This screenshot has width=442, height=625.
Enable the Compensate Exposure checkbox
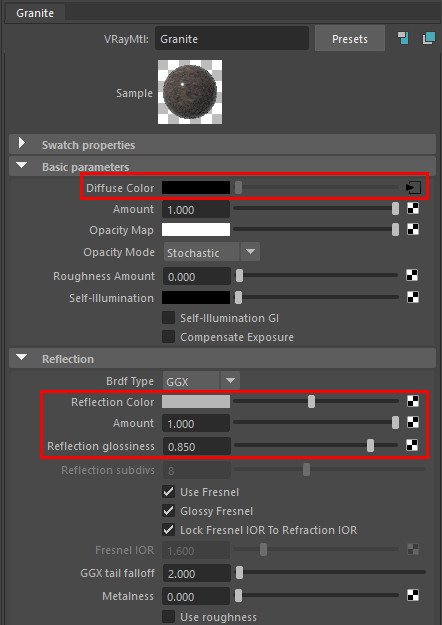click(169, 337)
